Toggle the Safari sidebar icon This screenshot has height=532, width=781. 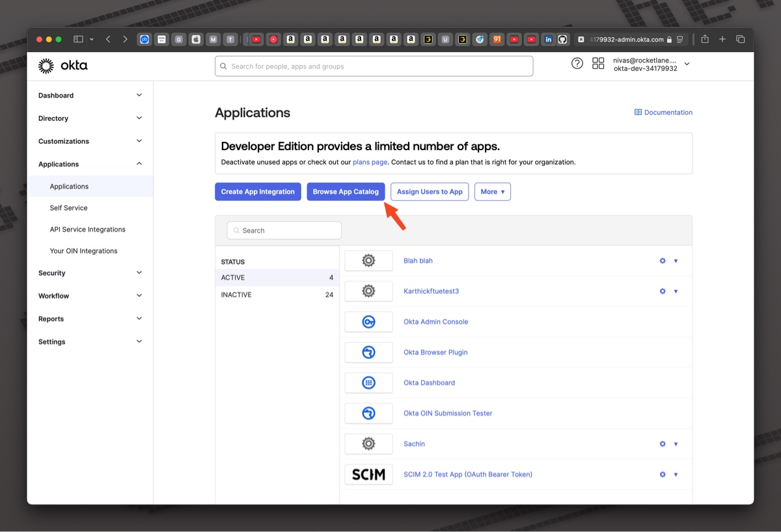click(78, 40)
